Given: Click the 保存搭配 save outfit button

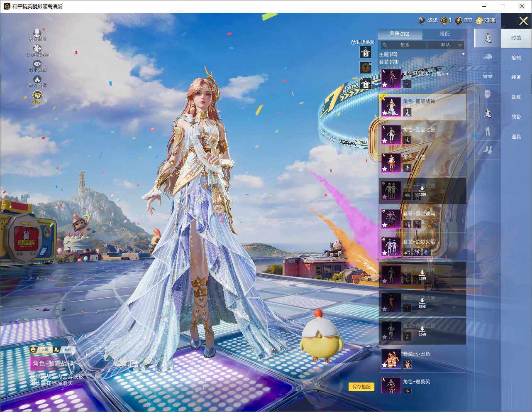Looking at the screenshot, I should coord(361,387).
